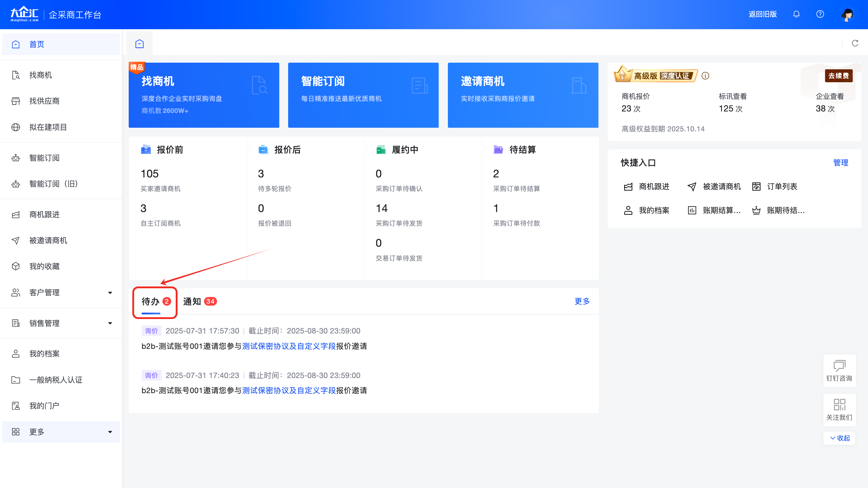The width and height of the screenshot is (868, 488).
Task: Click the 高级权益到期 2025.10.14 text
Action: click(x=663, y=129)
